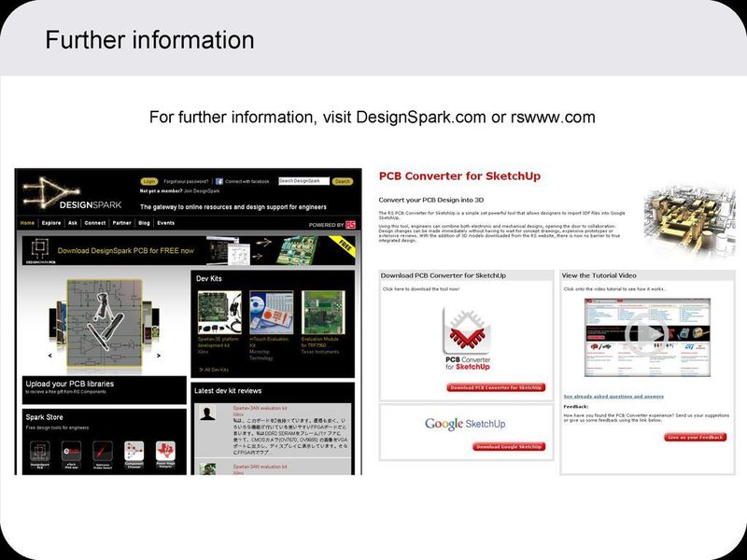Click the All Dev Kits link
747x560 pixels.
click(x=214, y=370)
